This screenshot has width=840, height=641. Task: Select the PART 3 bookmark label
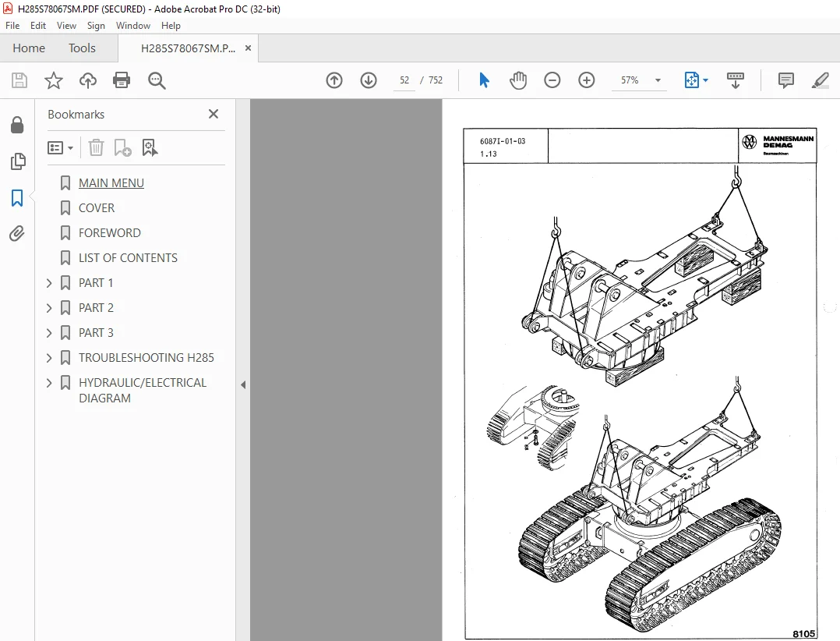pos(96,332)
